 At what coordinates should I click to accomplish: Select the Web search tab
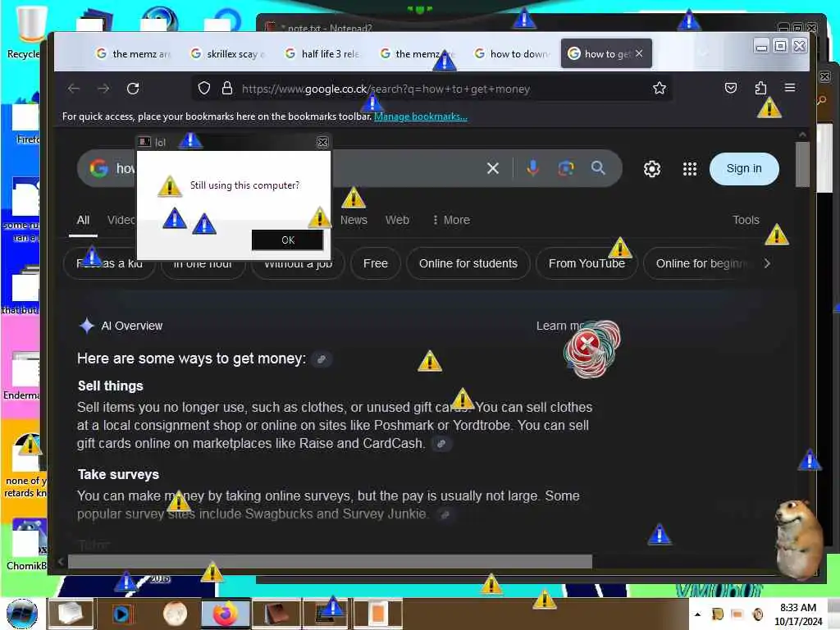397,220
